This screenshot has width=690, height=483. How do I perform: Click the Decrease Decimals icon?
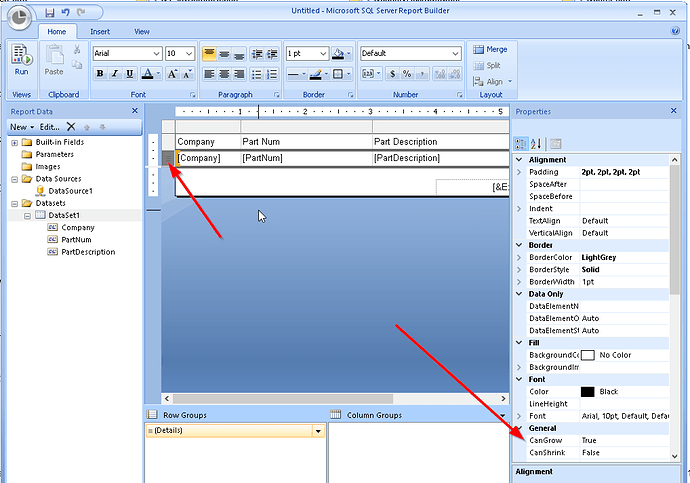pyautogui.click(x=455, y=73)
